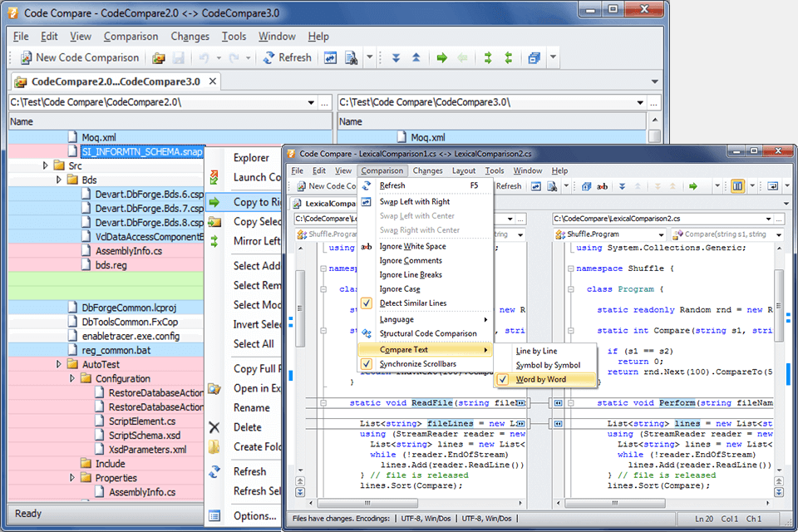Open the Layout menu in the front window
The width and height of the screenshot is (798, 532).
(464, 170)
